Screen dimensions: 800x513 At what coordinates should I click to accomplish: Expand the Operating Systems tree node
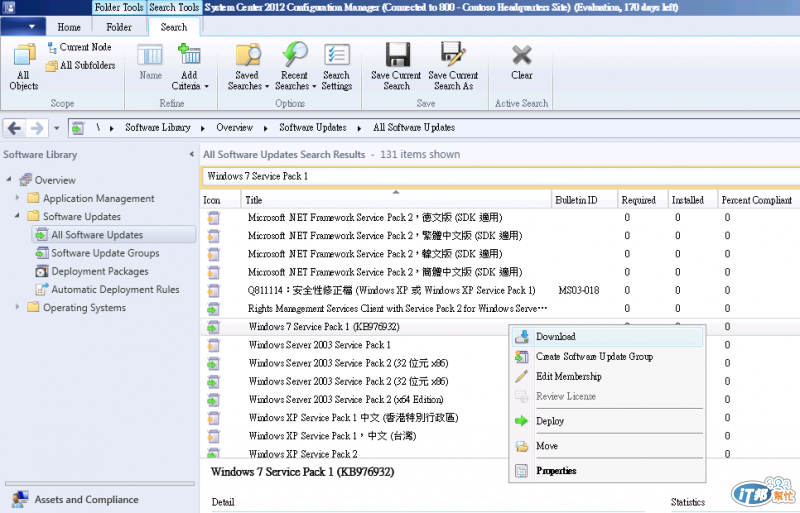coord(17,307)
